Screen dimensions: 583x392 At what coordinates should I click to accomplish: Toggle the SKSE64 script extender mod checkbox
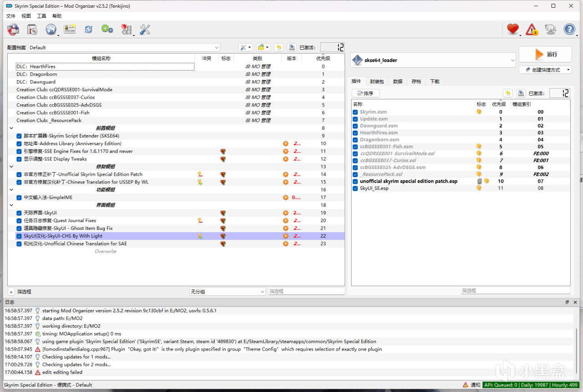tap(19, 136)
